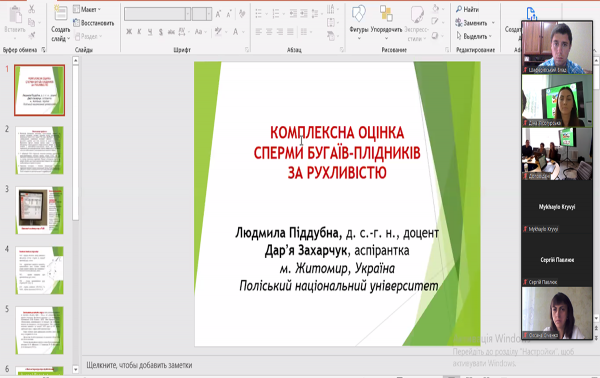Click the cut scissors icon
The width and height of the screenshot is (600, 378).
click(32, 9)
